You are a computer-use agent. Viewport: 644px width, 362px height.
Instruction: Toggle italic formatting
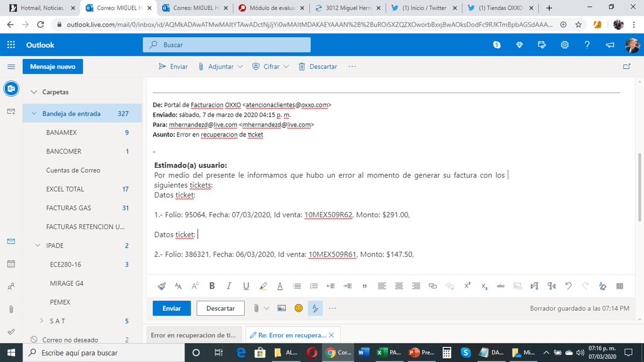pos(229,286)
